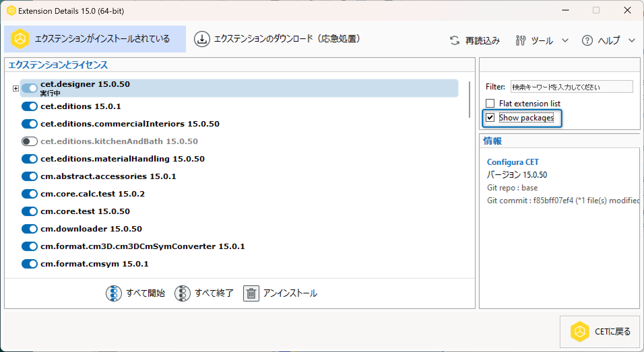
Task: Click the すべて終了 stop-all icon
Action: (183, 293)
